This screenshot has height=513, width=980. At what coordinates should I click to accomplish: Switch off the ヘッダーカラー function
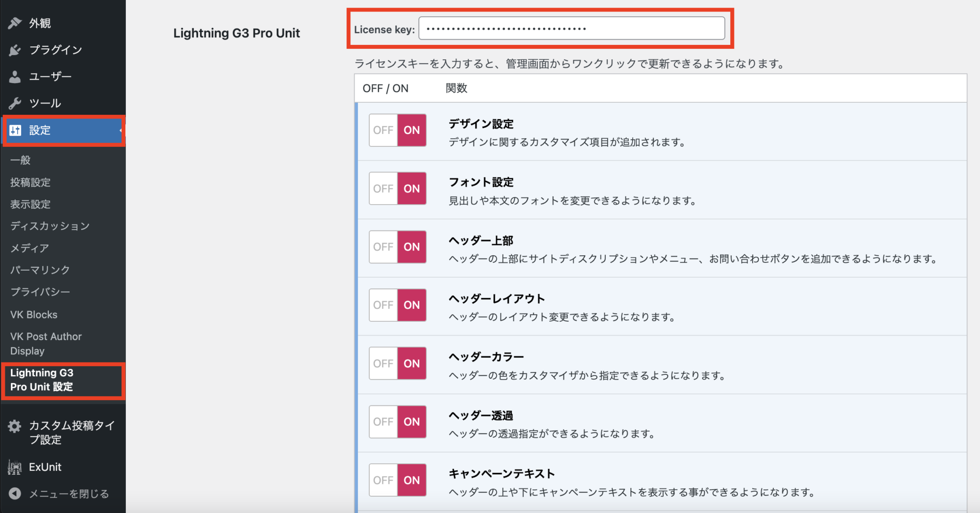click(383, 363)
